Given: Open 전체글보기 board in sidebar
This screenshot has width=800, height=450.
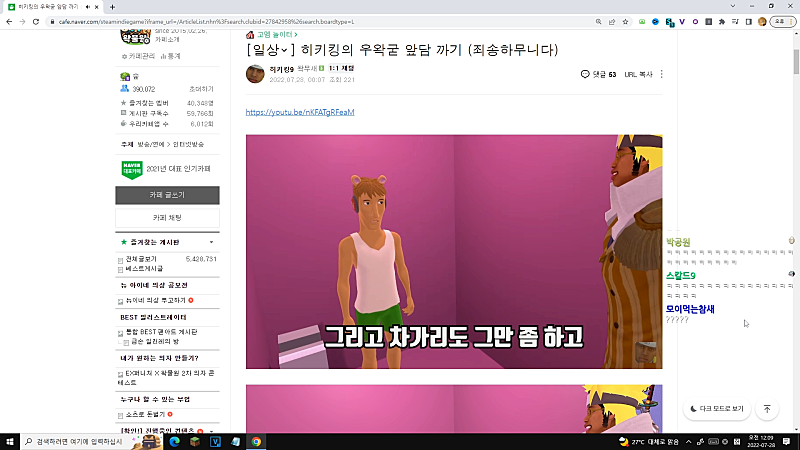Looking at the screenshot, I should coord(141,259).
